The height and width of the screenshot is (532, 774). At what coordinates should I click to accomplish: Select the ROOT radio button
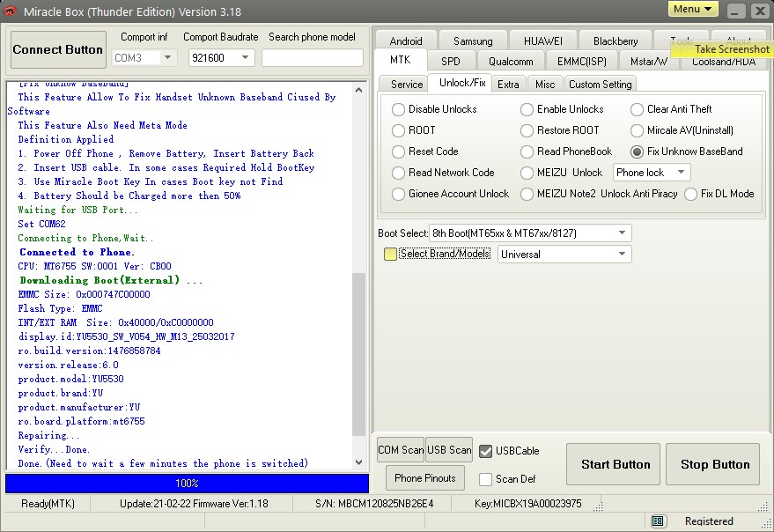coord(398,130)
